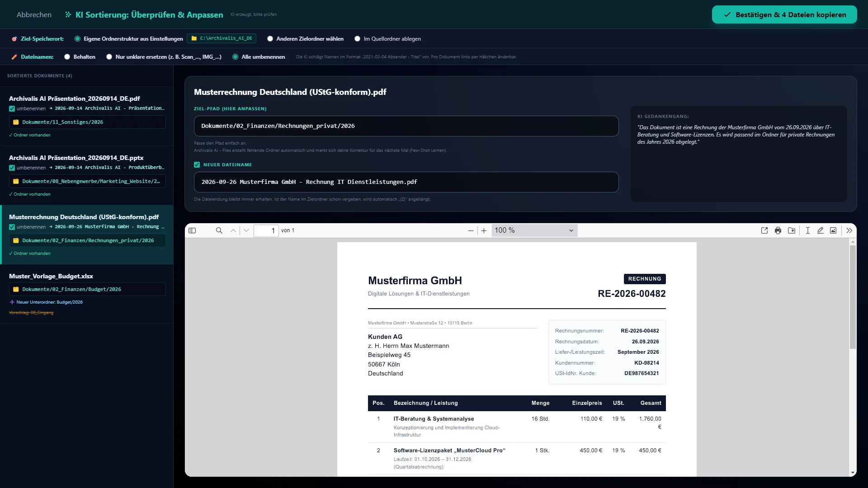Edit the new file name input field
Viewport: 868px width, 488px height.
tap(406, 182)
